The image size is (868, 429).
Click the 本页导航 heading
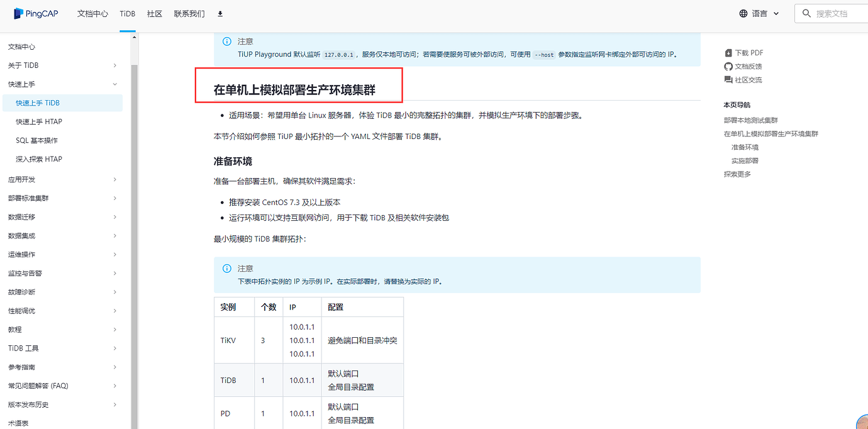click(737, 105)
